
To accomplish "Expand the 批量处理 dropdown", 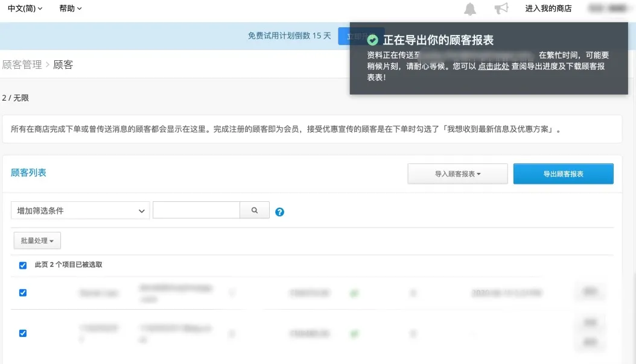I will (37, 240).
